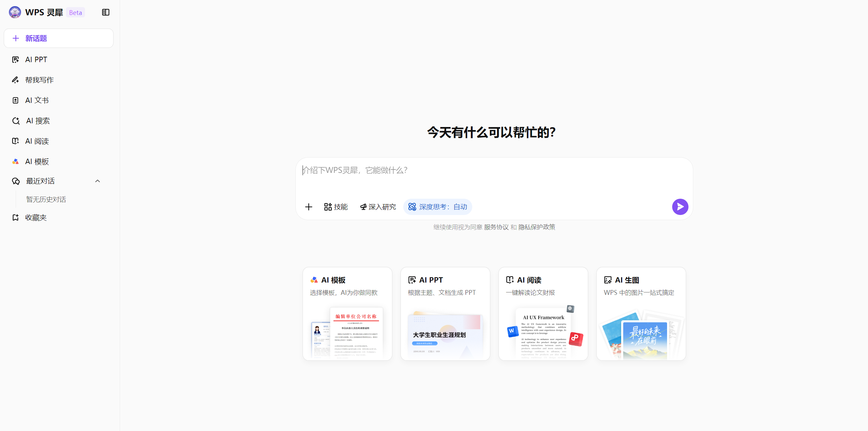Viewport: 868px width, 431px height.
Task: Open the AI 生图 card
Action: coord(641,313)
